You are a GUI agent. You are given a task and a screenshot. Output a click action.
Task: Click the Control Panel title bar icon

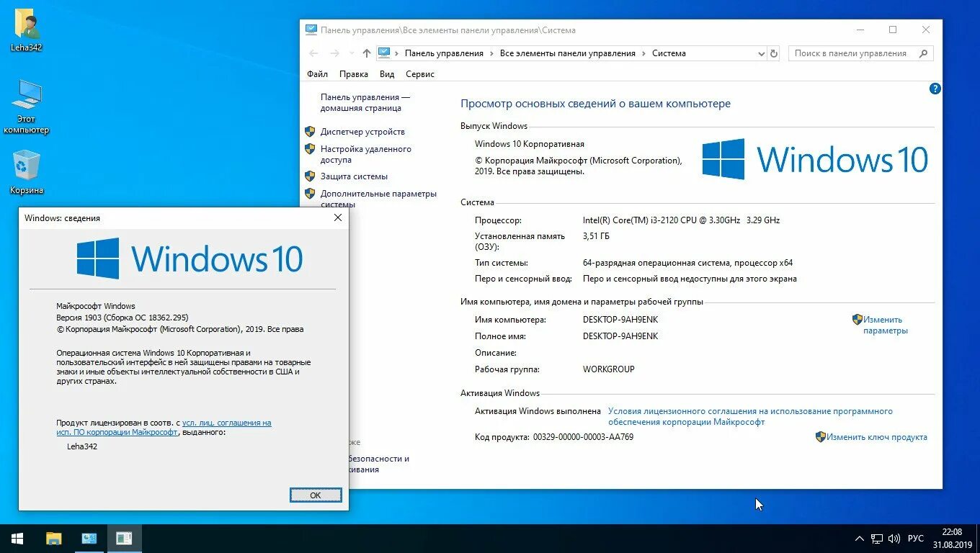[311, 30]
